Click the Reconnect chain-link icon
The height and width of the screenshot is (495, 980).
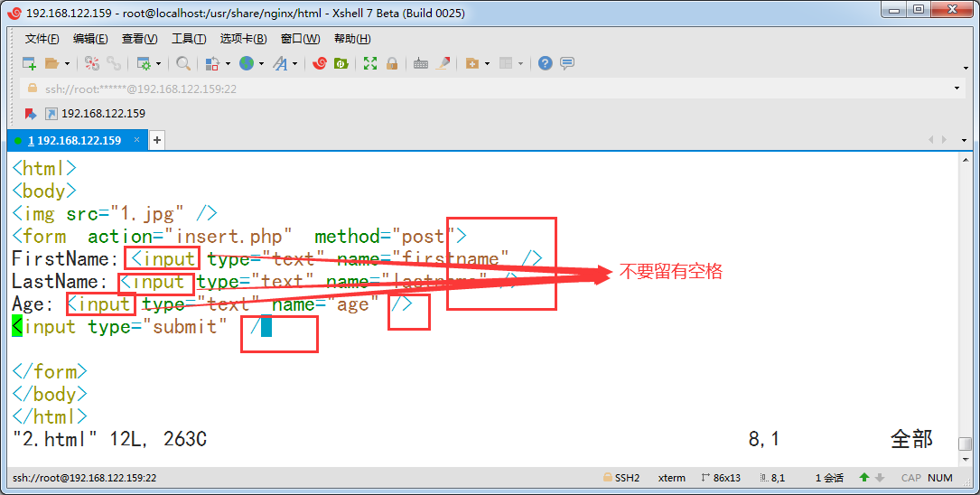tap(114, 63)
